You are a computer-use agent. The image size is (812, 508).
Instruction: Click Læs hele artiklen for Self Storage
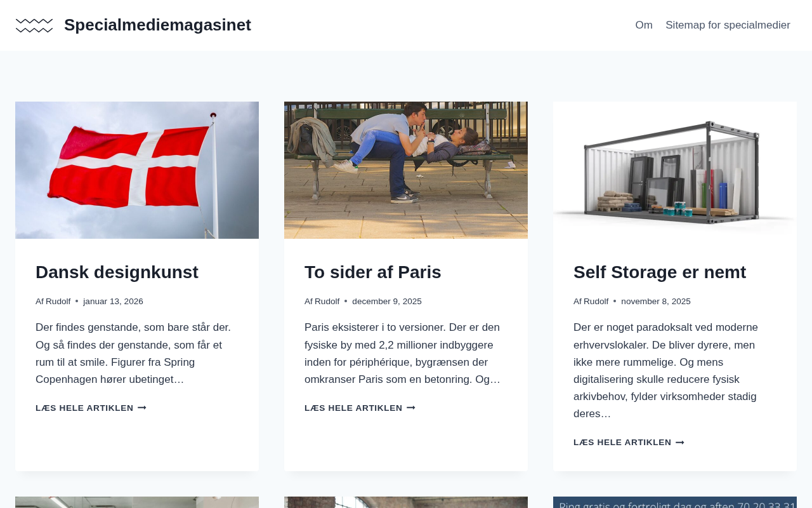(x=629, y=442)
